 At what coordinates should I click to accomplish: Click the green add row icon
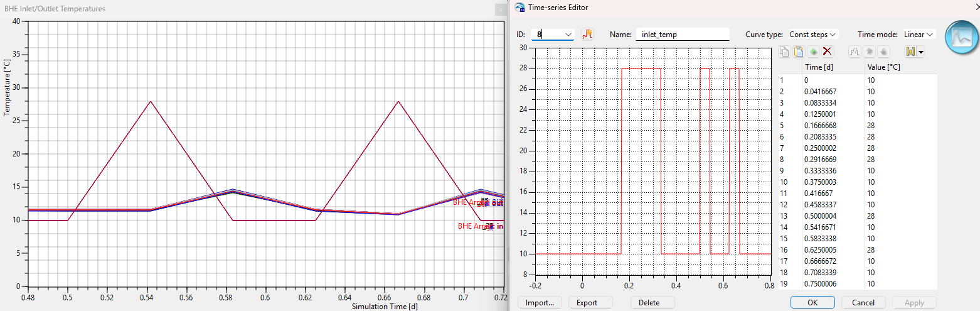coord(813,52)
